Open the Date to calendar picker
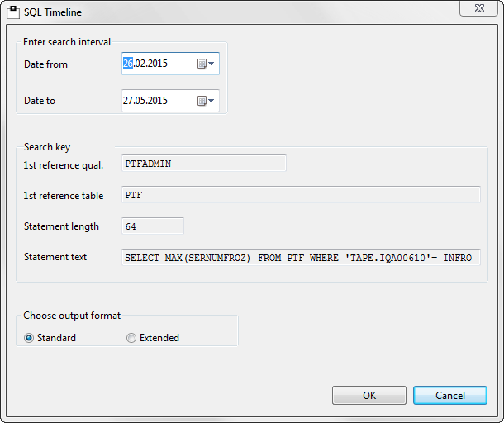 pos(206,101)
